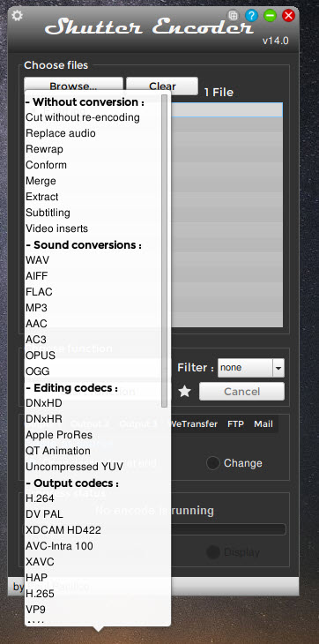Toggle the Display radio button
319x644 pixels.
212,552
